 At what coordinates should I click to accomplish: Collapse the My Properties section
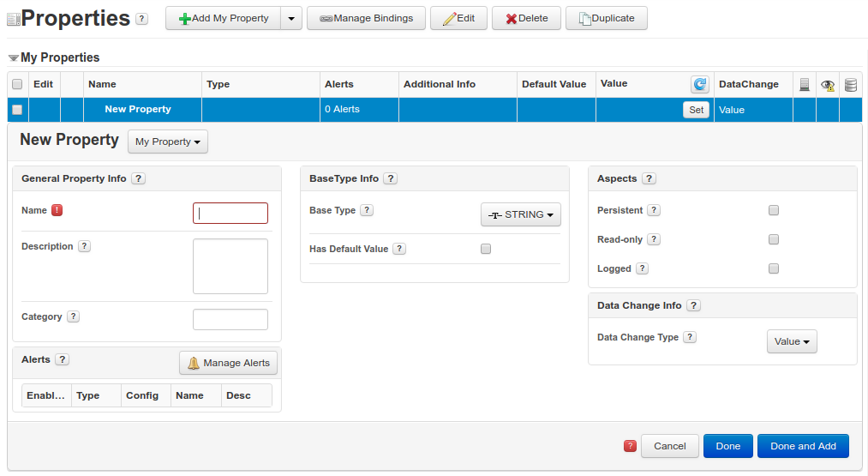[14, 58]
